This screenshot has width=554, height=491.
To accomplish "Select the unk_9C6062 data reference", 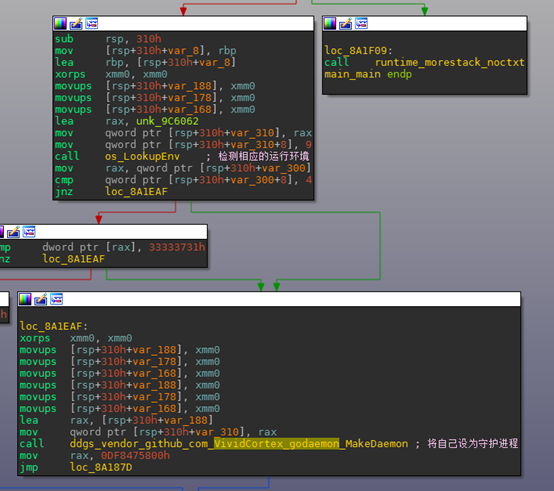I will click(167, 121).
